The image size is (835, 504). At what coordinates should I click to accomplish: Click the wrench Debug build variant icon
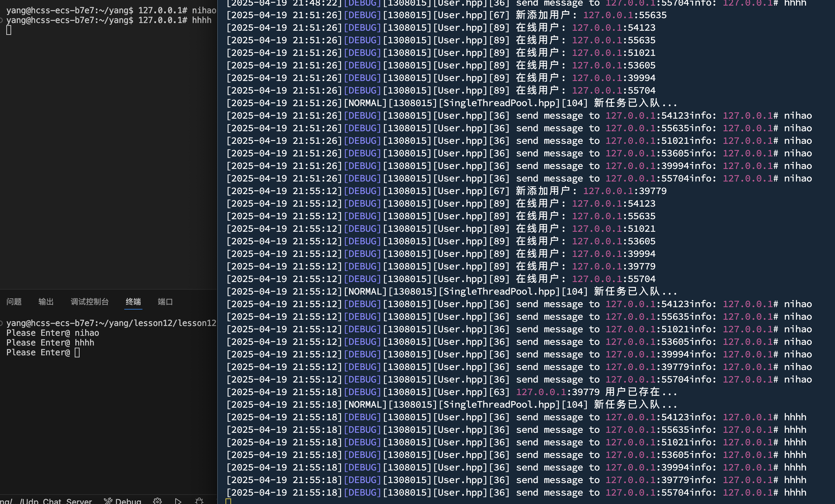pyautogui.click(x=108, y=501)
